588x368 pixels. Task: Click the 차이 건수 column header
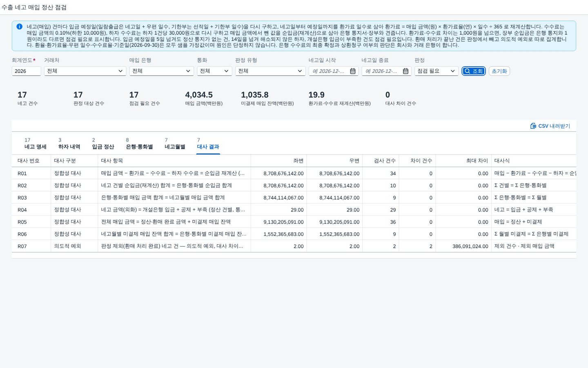click(x=417, y=161)
